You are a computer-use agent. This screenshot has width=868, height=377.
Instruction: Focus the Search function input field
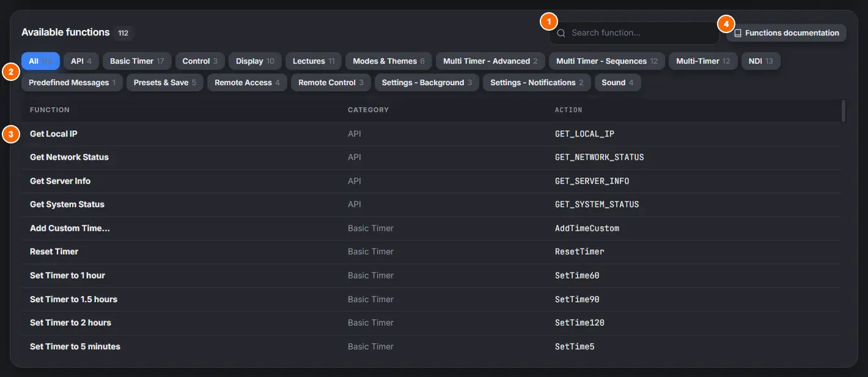pyautogui.click(x=634, y=33)
